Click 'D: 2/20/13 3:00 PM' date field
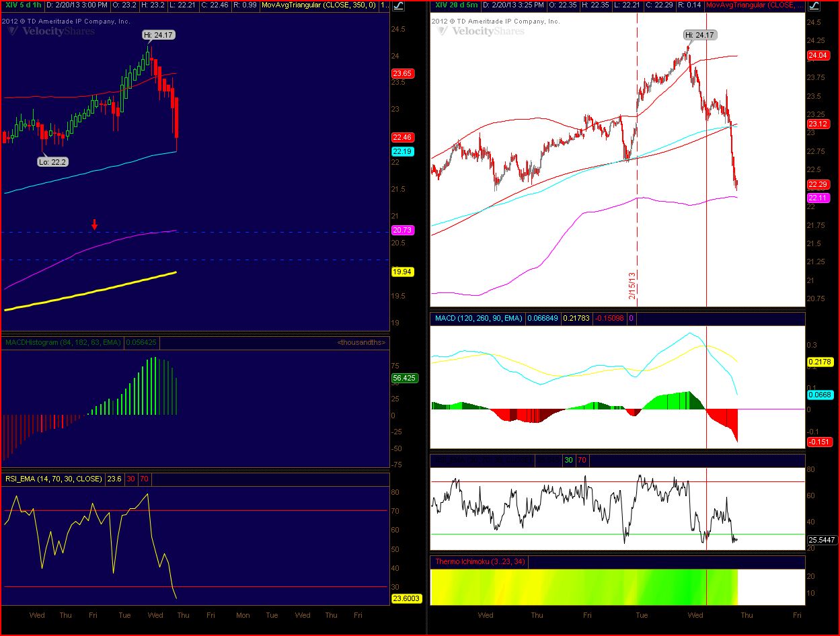 pyautogui.click(x=77, y=5)
